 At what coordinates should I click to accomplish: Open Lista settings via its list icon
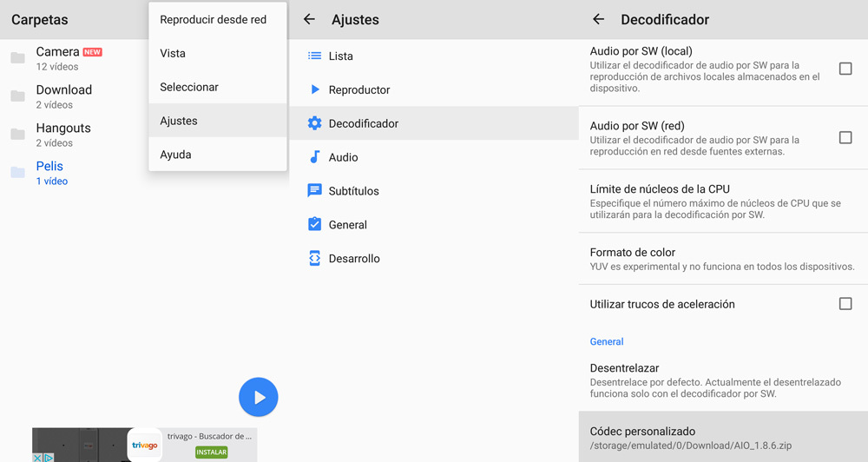[314, 56]
